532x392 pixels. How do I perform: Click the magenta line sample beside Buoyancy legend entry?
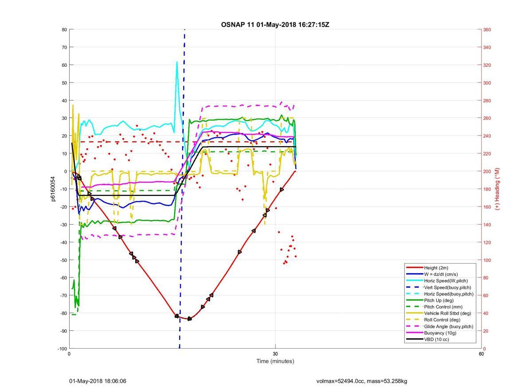(414, 333)
